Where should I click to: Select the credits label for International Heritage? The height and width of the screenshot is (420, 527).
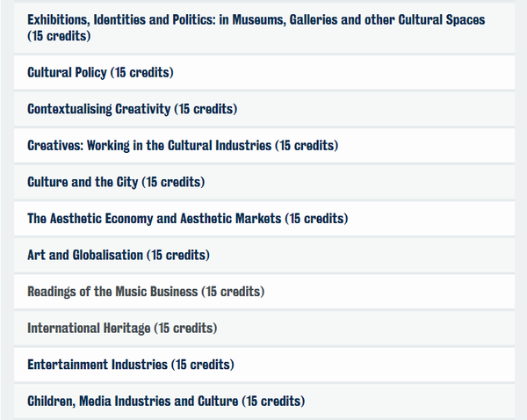[x=185, y=328]
